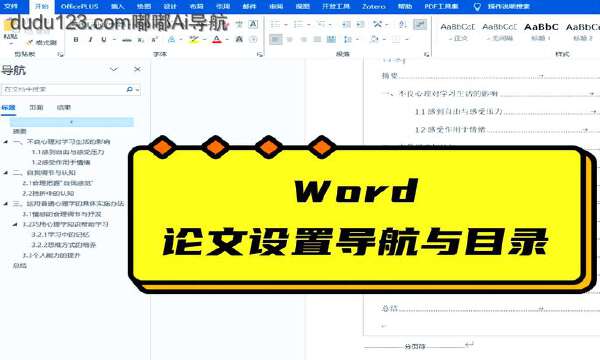
Task: Collapse the heading starting with 一、 in navigation
Action: 6,142
